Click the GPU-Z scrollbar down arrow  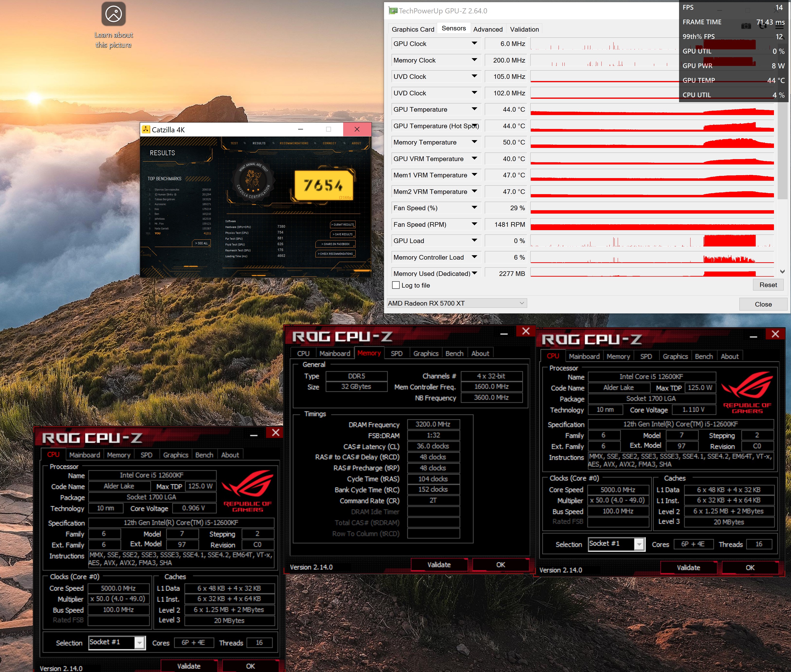782,272
